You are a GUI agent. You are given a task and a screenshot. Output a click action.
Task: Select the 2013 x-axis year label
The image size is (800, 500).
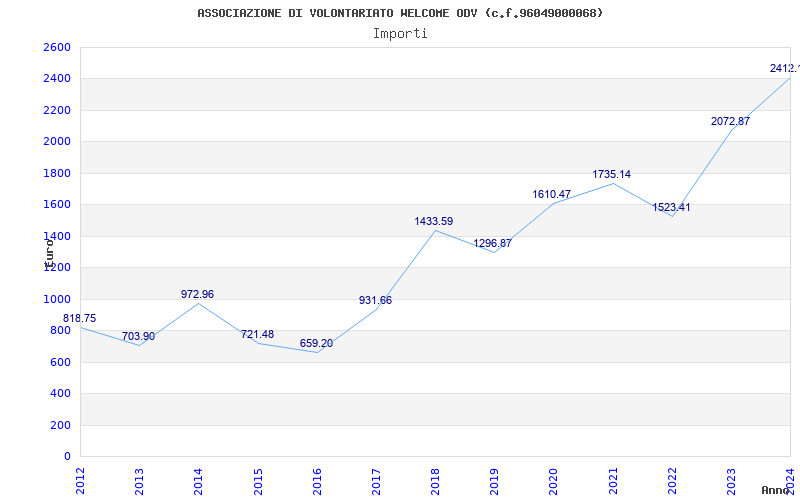(139, 481)
